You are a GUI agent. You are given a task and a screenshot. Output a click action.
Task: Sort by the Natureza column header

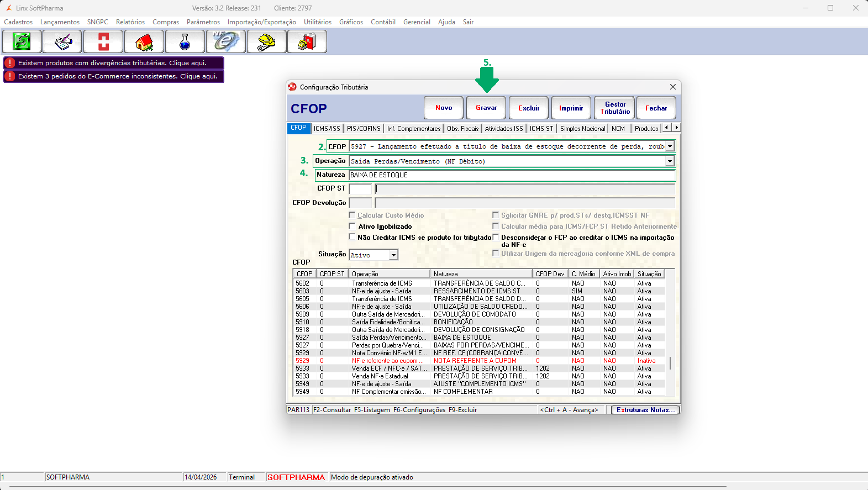481,274
